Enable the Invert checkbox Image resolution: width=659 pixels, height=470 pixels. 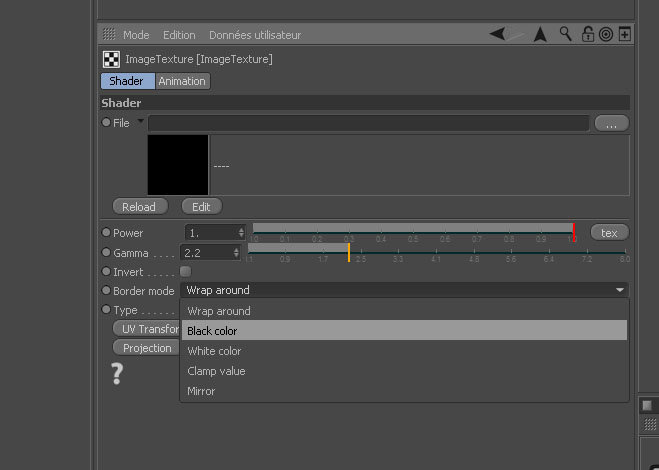tap(185, 272)
